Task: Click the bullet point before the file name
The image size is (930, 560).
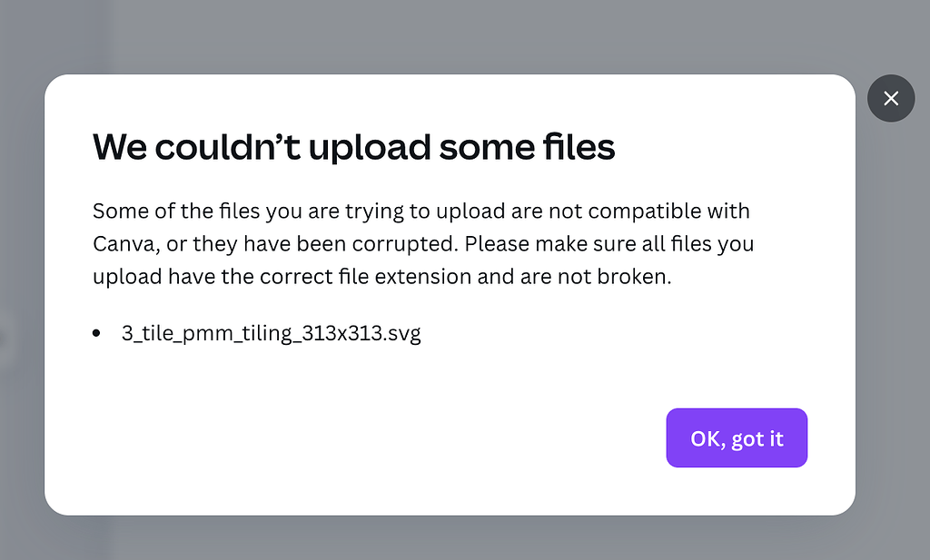Action: click(x=97, y=334)
